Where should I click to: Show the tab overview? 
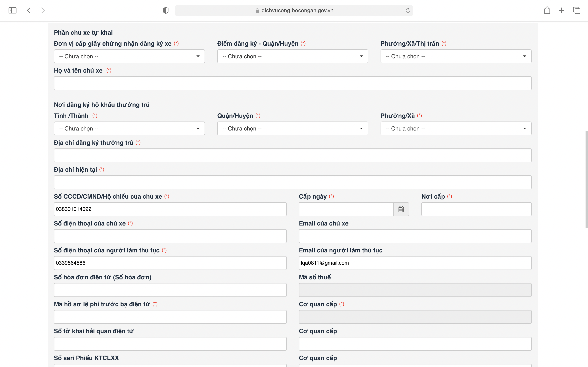click(x=576, y=10)
